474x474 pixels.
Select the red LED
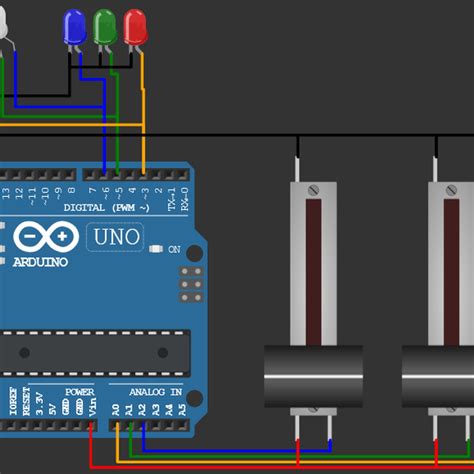pos(135,27)
